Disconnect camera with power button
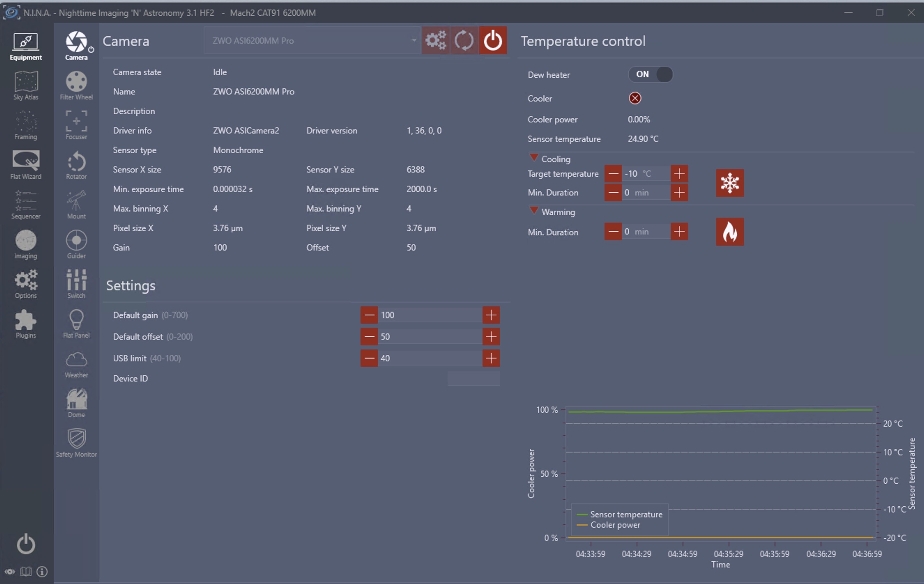The width and height of the screenshot is (924, 584). tap(493, 40)
